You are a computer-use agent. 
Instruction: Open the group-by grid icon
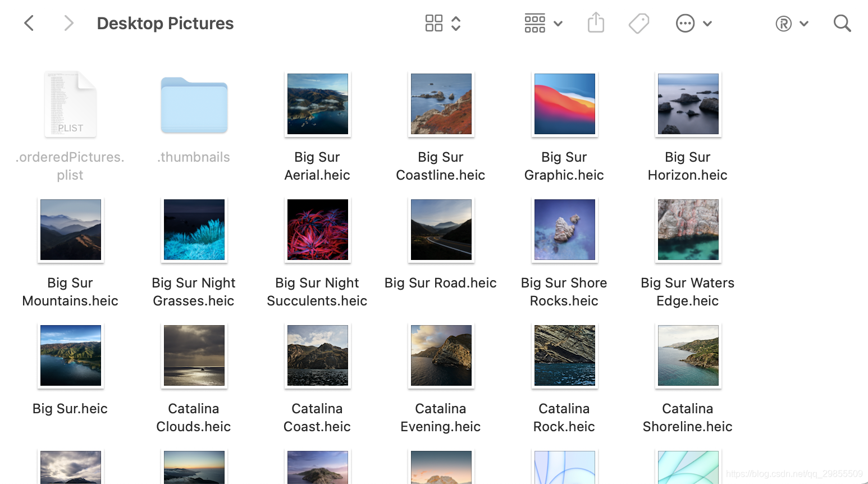tap(534, 24)
